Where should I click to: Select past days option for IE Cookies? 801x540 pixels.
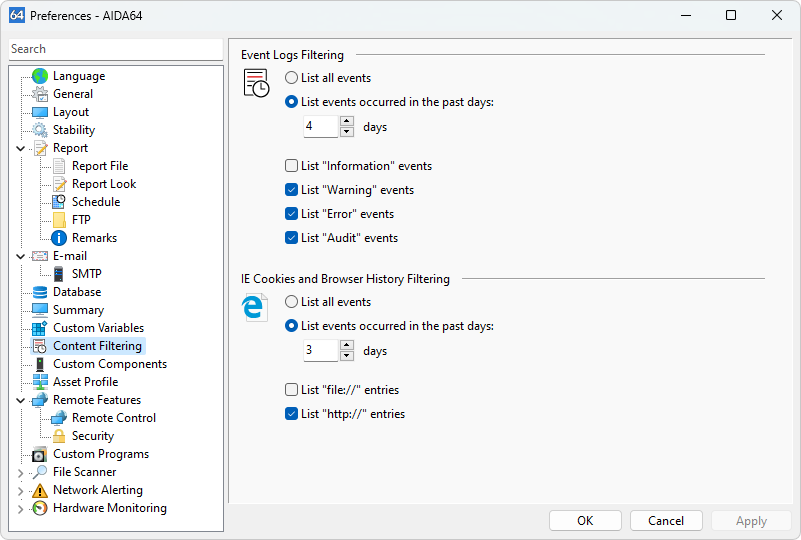pyautogui.click(x=291, y=325)
